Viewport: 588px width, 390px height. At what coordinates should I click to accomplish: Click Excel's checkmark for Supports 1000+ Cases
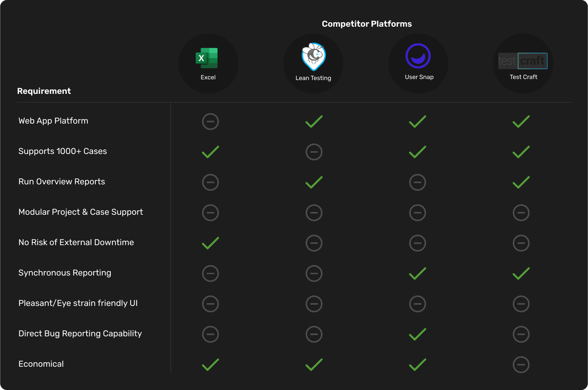pos(210,152)
